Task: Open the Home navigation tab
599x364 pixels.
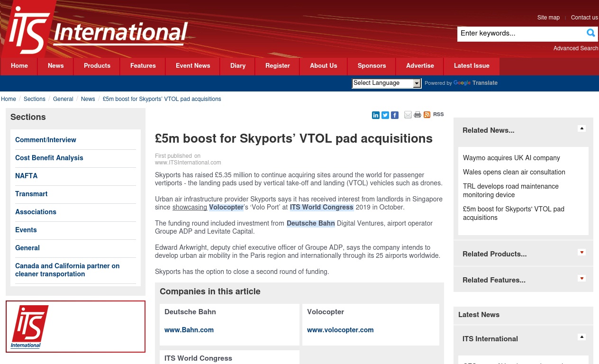Action: (x=19, y=66)
